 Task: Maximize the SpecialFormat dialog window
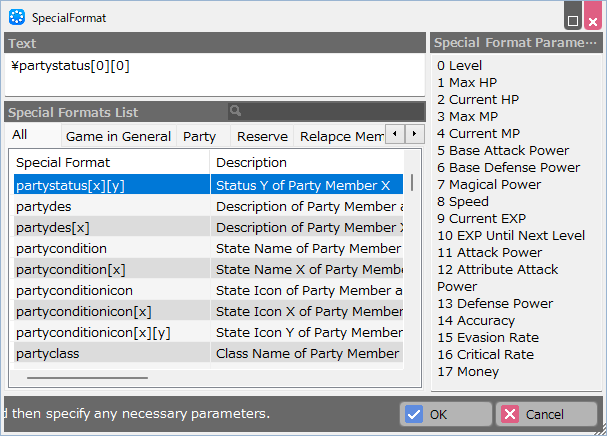tap(573, 20)
